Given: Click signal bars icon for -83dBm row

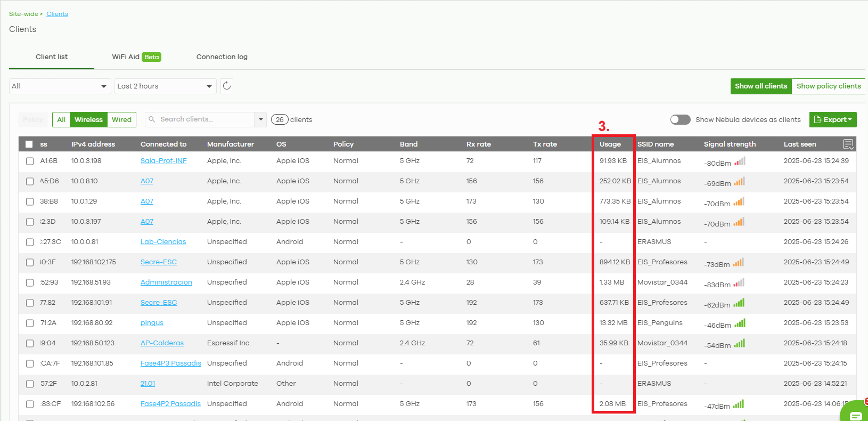Looking at the screenshot, I should 739,283.
